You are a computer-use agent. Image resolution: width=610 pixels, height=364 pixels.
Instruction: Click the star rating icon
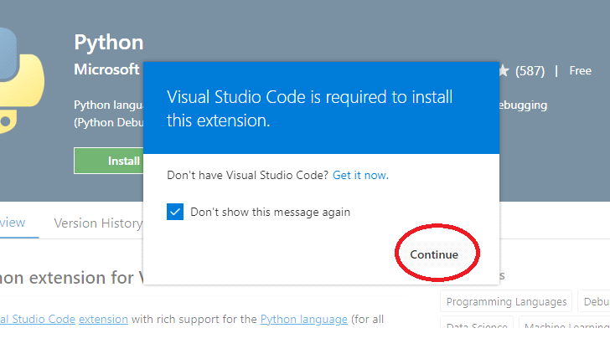tap(503, 71)
